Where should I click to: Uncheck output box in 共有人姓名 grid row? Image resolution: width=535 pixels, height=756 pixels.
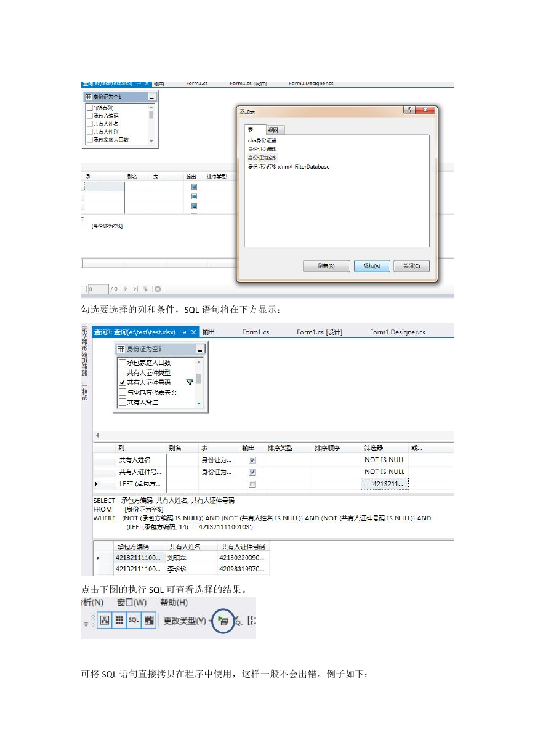252,460
